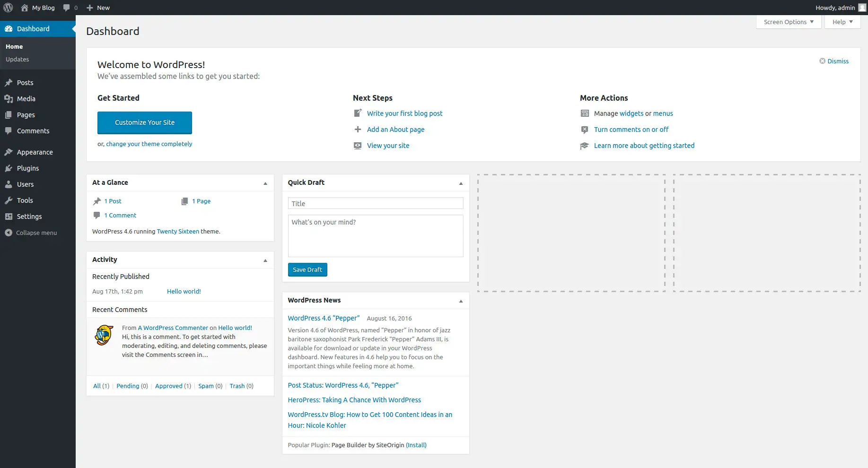
Task: Collapse the WordPress News panel
Action: (461, 301)
